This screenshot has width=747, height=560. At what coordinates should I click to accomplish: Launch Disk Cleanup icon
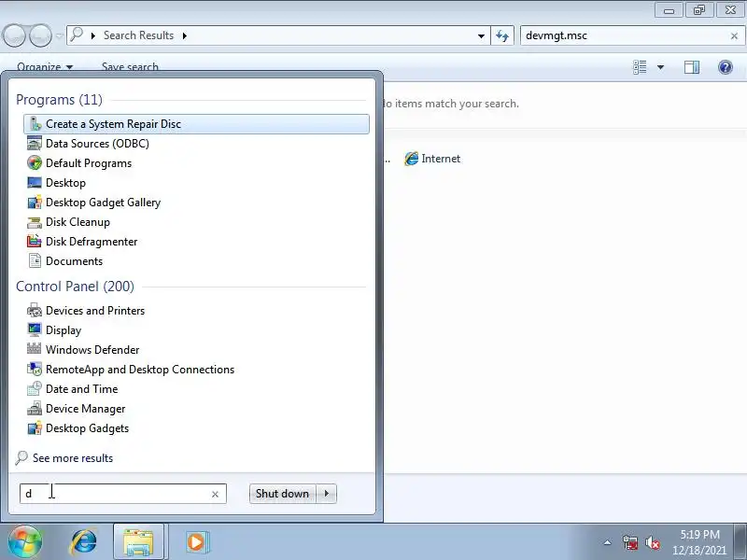pyautogui.click(x=35, y=222)
